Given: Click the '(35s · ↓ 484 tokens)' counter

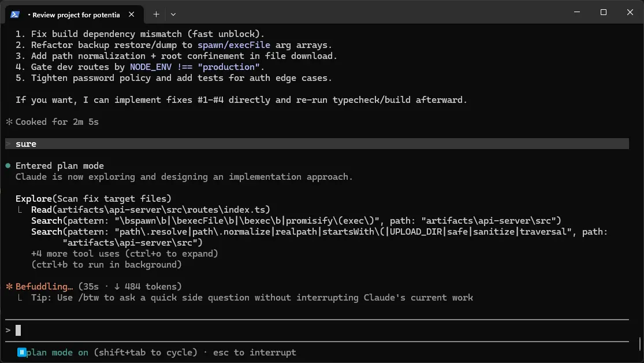Looking at the screenshot, I should [130, 287].
